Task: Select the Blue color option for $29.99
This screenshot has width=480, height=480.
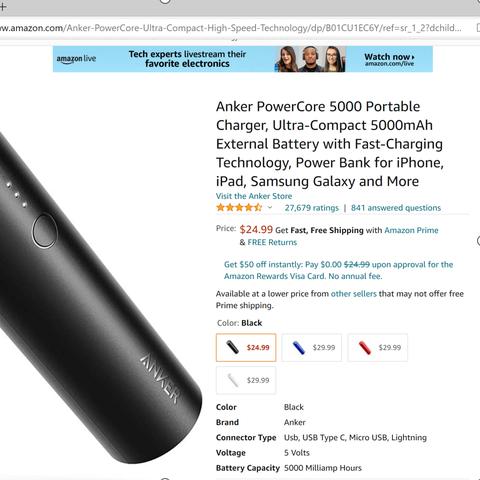Action: click(x=312, y=347)
